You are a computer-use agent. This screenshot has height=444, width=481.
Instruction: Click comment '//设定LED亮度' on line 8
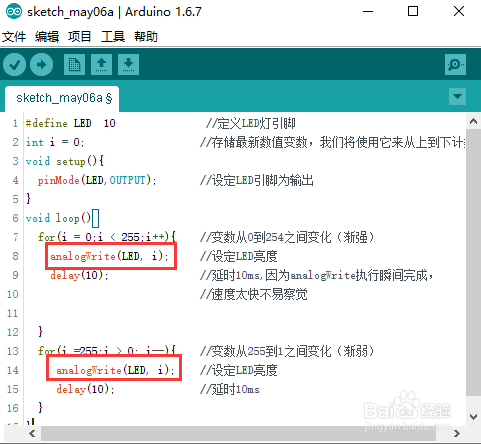pos(239,256)
